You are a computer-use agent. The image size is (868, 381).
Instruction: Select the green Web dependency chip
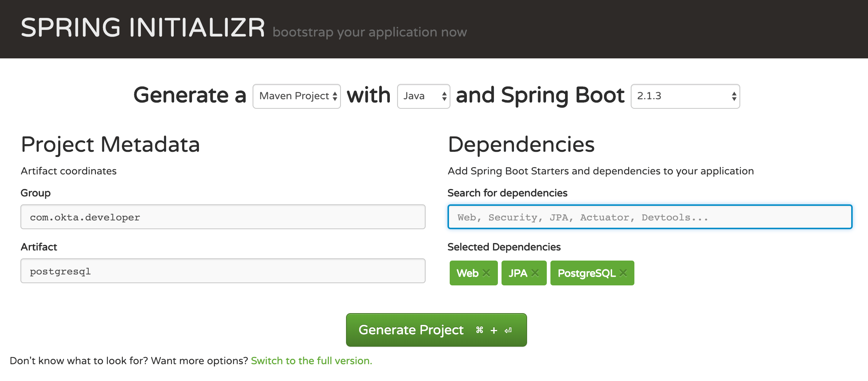pyautogui.click(x=468, y=273)
